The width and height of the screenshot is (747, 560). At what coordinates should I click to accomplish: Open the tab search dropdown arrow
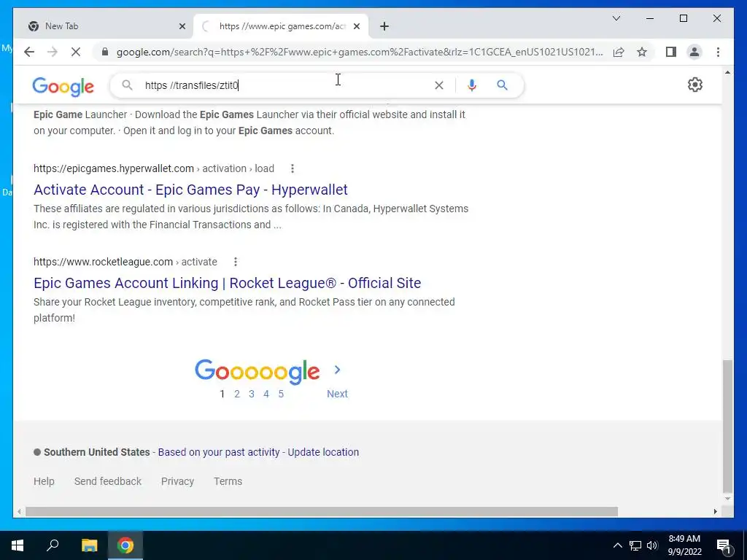616,18
